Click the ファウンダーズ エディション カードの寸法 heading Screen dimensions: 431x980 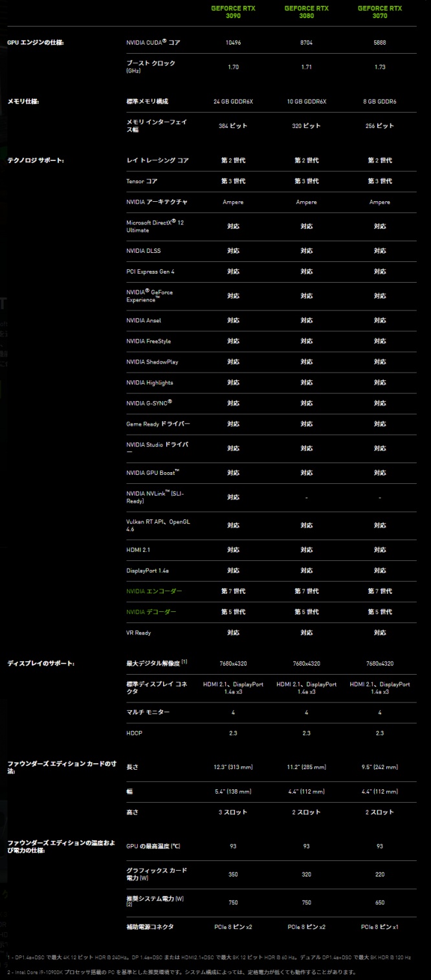[x=61, y=769]
